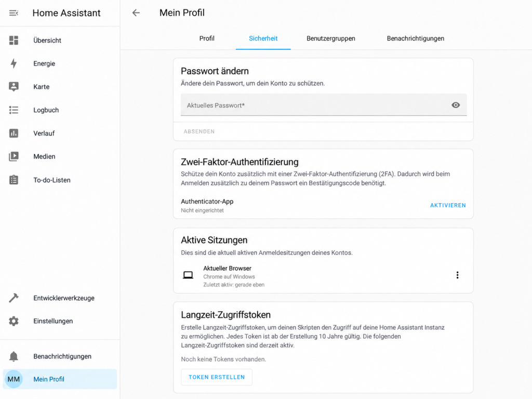Switch to the Benutzergruppen tab

click(331, 38)
